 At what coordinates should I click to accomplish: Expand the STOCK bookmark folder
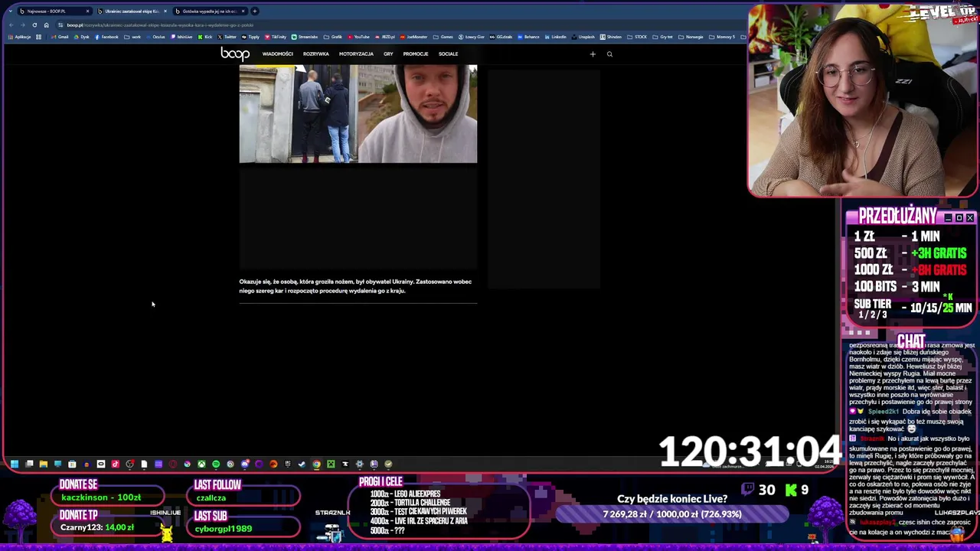click(x=637, y=37)
